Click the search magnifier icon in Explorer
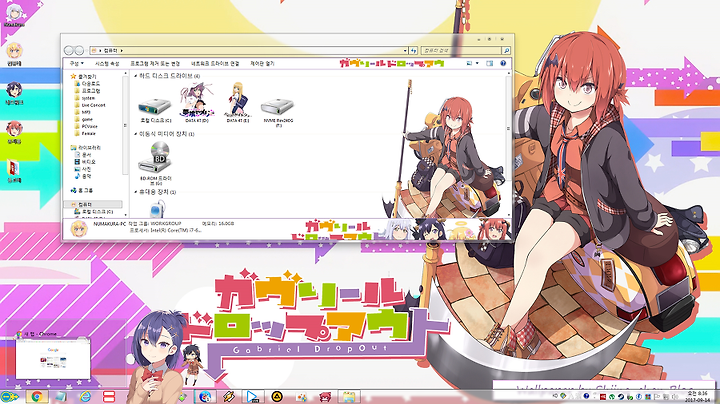Image resolution: width=720 pixels, height=404 pixels. click(x=506, y=50)
